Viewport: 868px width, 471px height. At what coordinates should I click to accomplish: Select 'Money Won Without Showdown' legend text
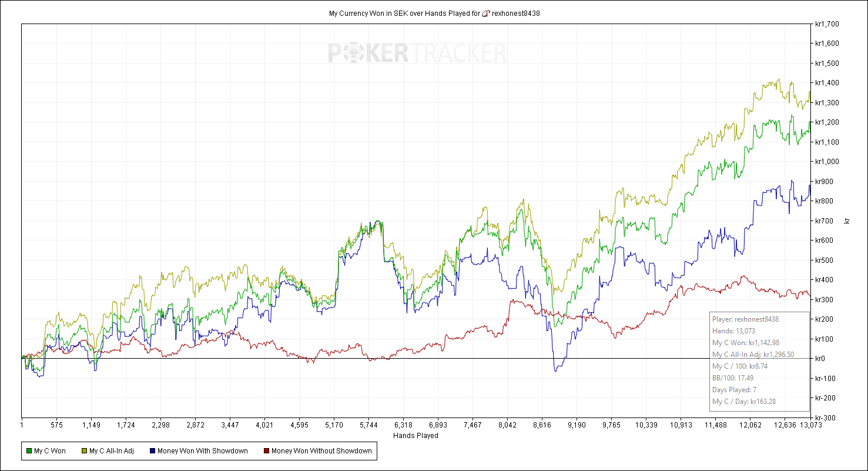(321, 451)
